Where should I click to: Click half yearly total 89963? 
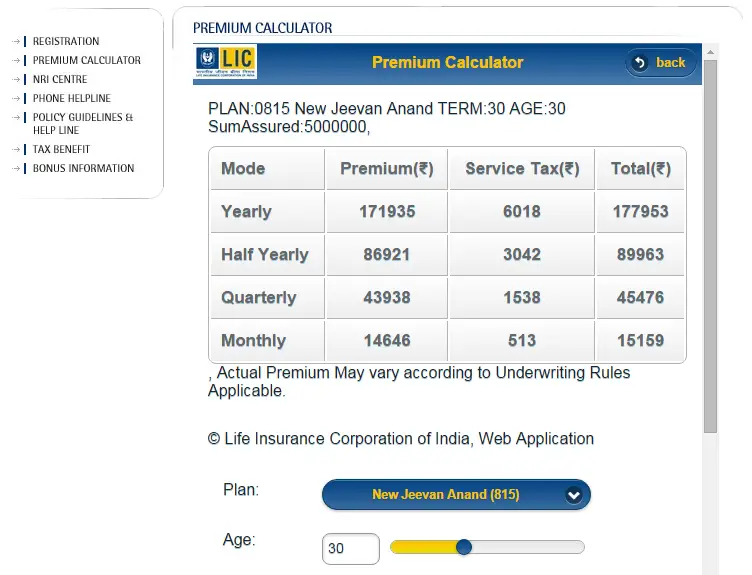tap(640, 255)
